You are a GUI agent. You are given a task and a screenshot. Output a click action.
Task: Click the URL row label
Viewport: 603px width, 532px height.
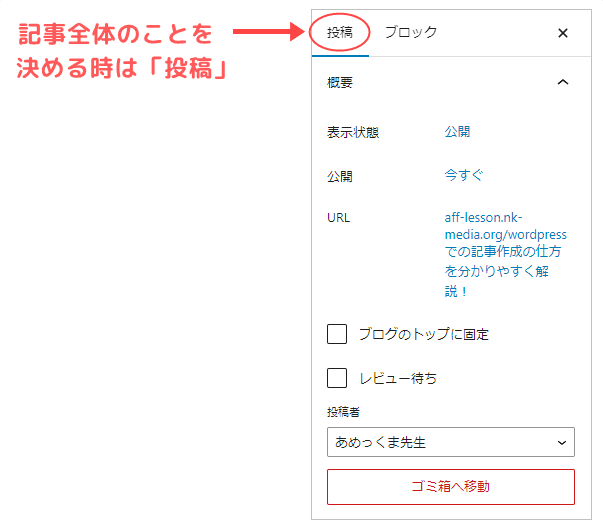point(338,218)
